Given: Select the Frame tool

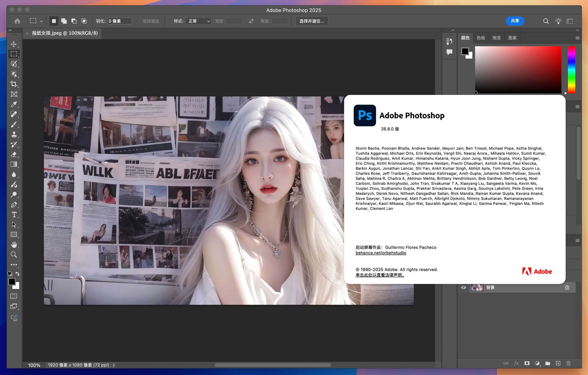Looking at the screenshot, I should pyautogui.click(x=14, y=94).
